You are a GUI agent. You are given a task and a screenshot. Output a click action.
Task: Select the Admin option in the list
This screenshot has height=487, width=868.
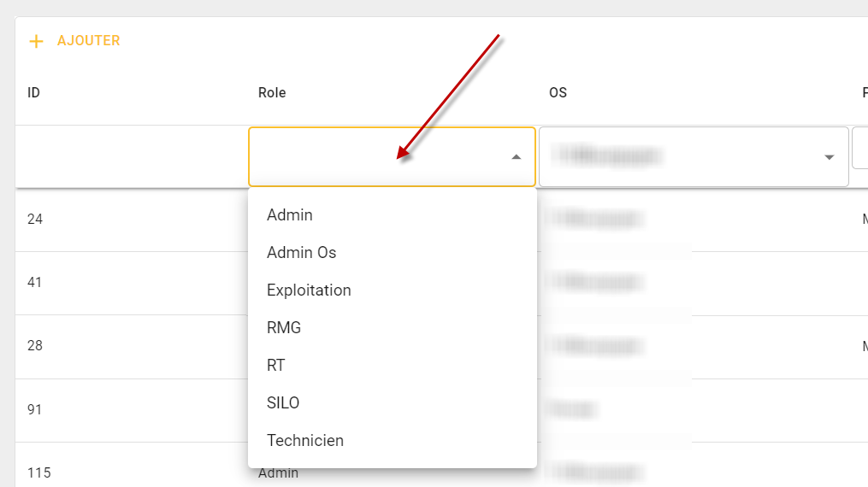[290, 215]
